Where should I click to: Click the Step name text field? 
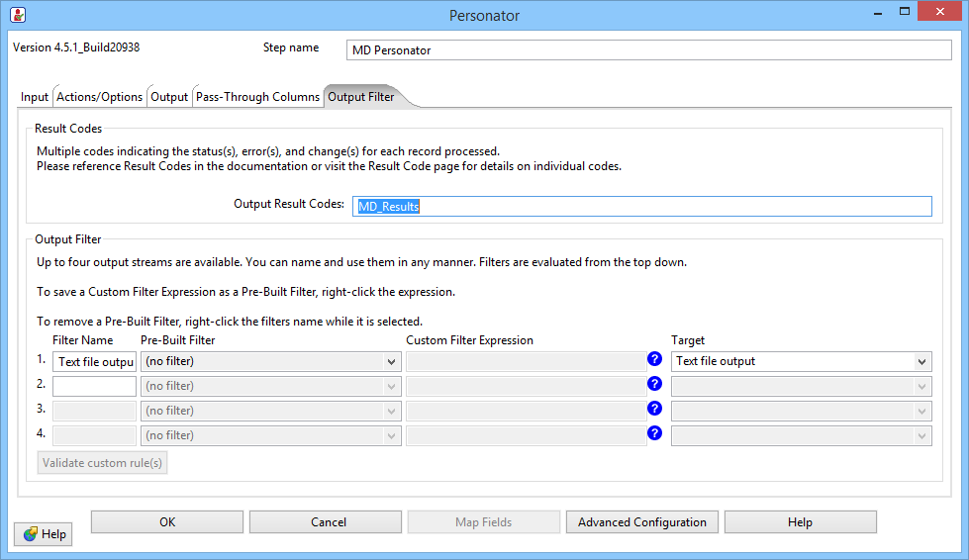pos(649,49)
